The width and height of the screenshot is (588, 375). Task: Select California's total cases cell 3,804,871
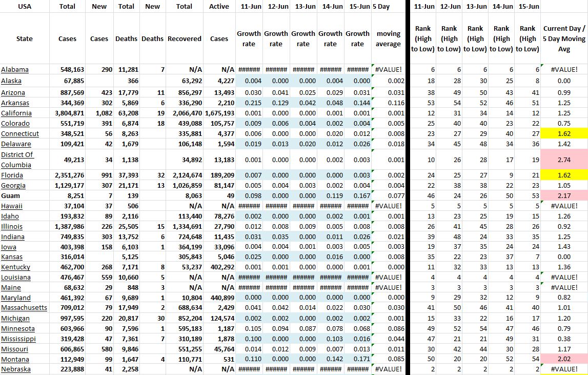pyautogui.click(x=67, y=113)
